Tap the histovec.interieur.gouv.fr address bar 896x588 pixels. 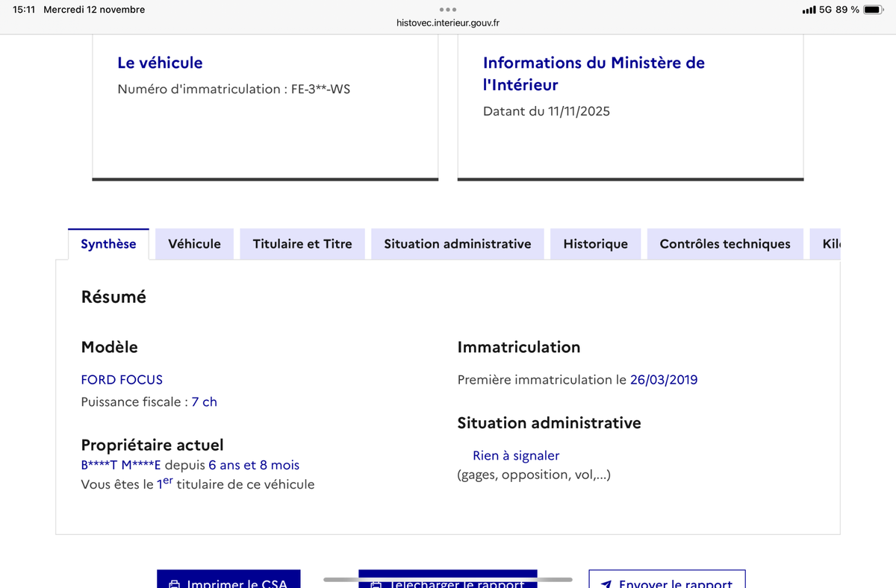[448, 22]
